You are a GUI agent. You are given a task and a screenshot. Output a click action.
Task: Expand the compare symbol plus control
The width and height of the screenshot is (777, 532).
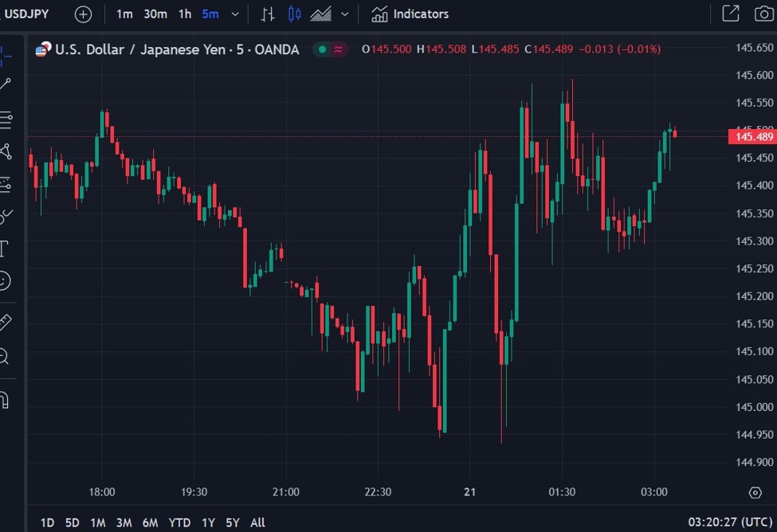[x=83, y=14]
